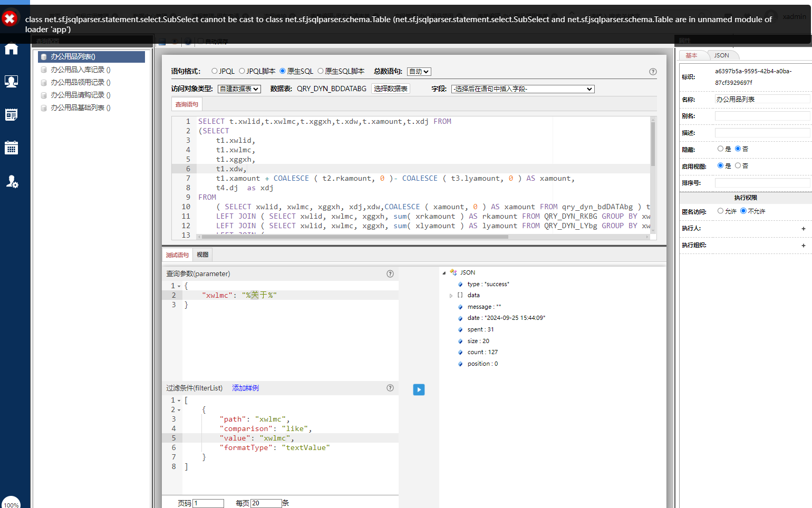Click help icon beside 过滤条件(filterList)
Image resolution: width=812 pixels, height=508 pixels.
click(390, 388)
